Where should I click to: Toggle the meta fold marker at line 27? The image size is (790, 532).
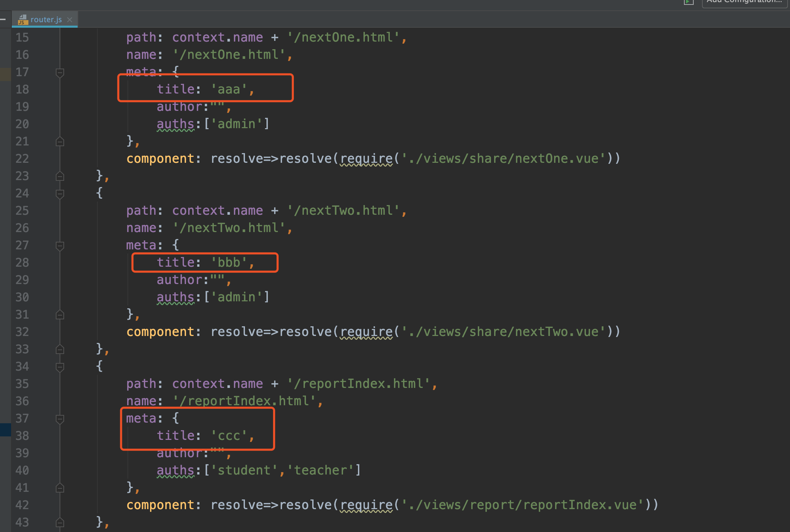tap(60, 246)
